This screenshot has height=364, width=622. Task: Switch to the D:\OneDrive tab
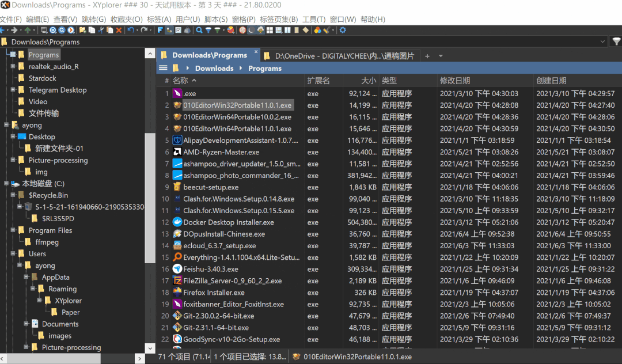point(340,56)
